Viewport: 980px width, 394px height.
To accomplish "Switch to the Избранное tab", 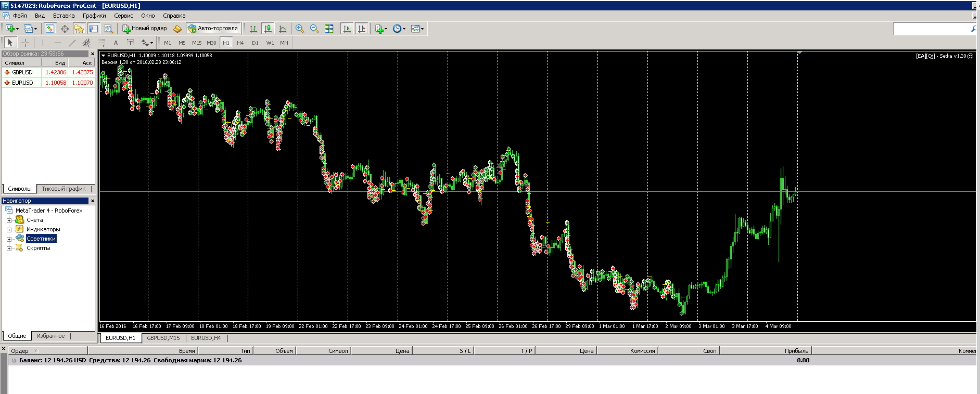I will (x=50, y=336).
